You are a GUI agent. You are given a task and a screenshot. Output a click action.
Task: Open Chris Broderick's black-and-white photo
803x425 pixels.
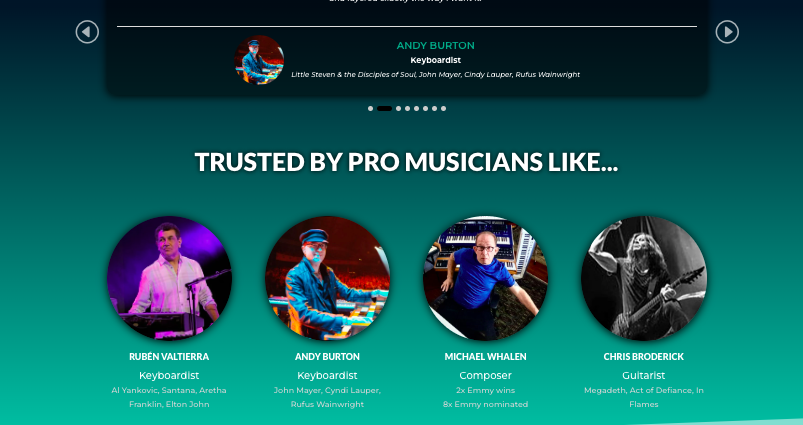pyautogui.click(x=644, y=278)
